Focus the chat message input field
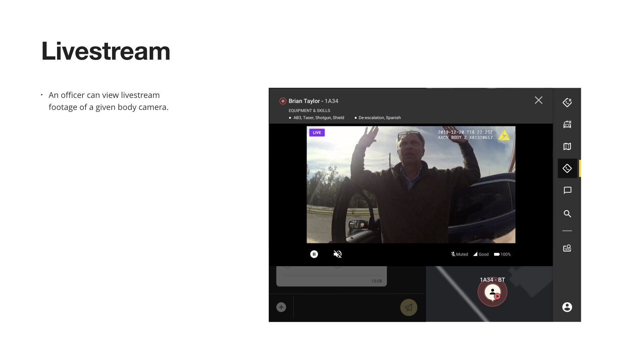 tap(346, 307)
